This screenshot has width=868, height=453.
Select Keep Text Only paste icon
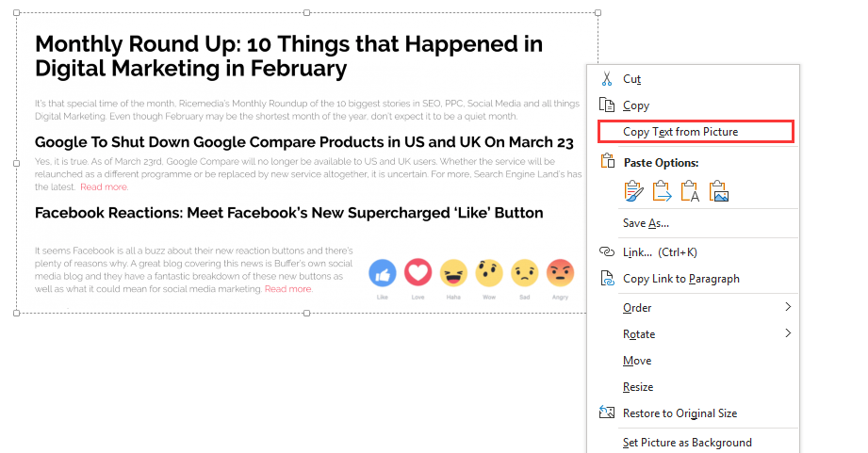pyautogui.click(x=690, y=191)
